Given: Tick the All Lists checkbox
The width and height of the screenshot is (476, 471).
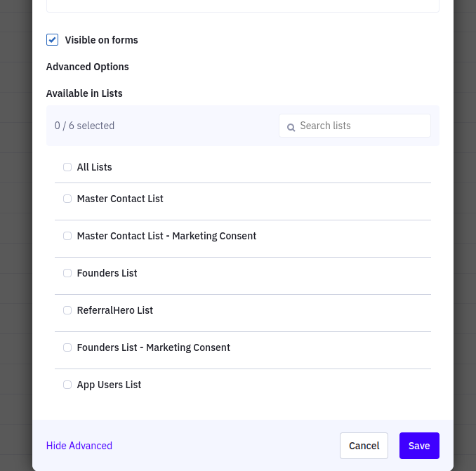Looking at the screenshot, I should 67,167.
